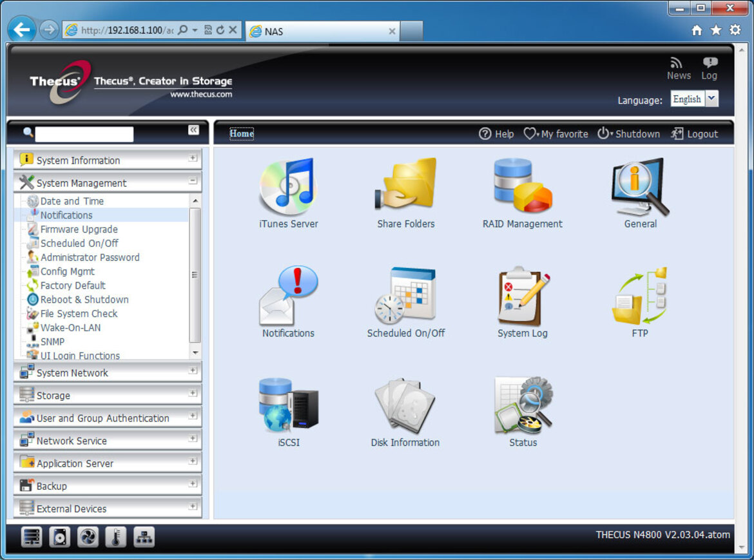Select SNMP in tree
Screen dimensions: 754x560
tap(52, 342)
